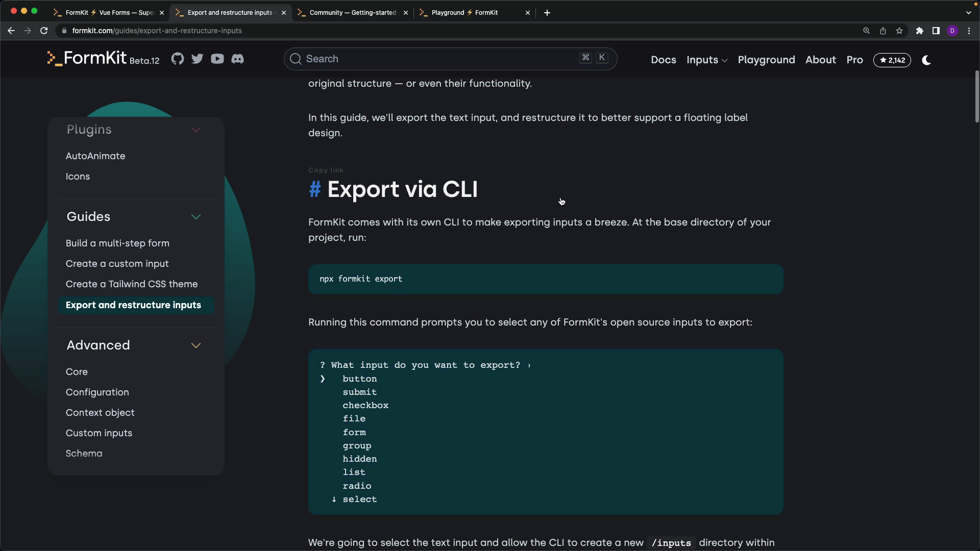Click GitHub stars count badge 2,142
The width and height of the screenshot is (980, 551).
click(x=892, y=60)
